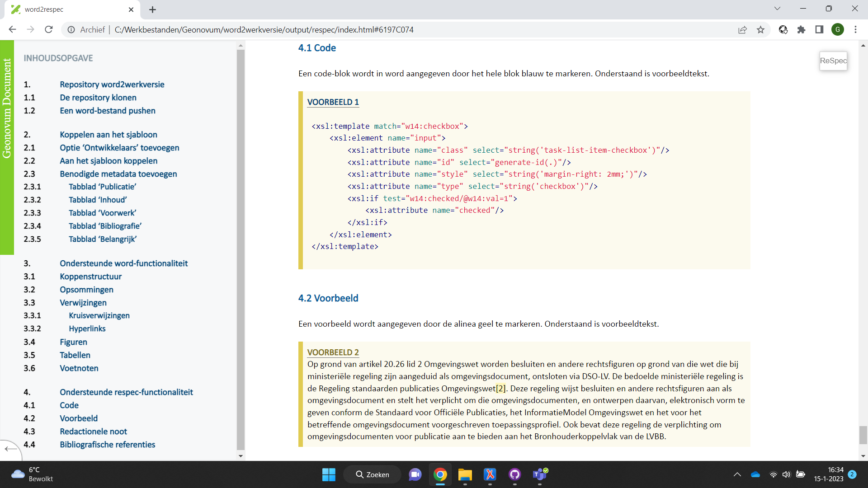
Task: Click the main page scrollbar thumb
Action: [x=863, y=435]
